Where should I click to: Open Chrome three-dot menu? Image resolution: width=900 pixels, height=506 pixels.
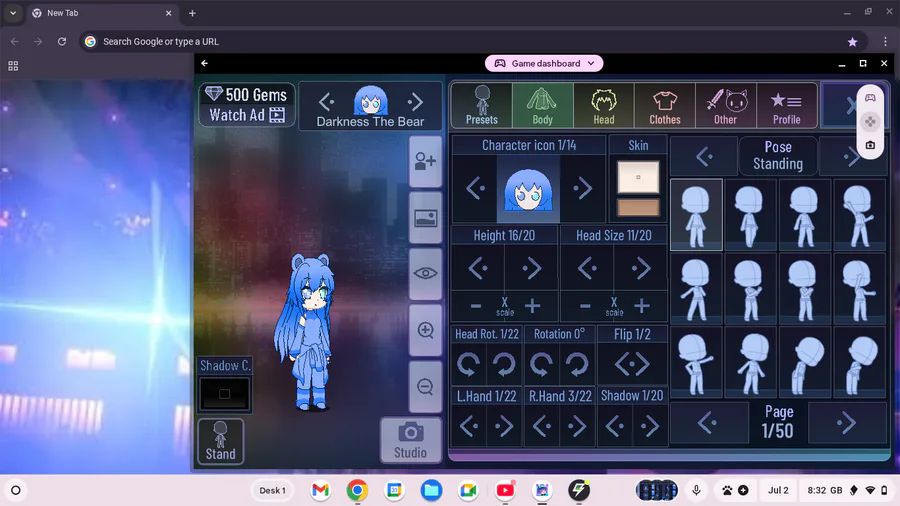click(x=886, y=41)
